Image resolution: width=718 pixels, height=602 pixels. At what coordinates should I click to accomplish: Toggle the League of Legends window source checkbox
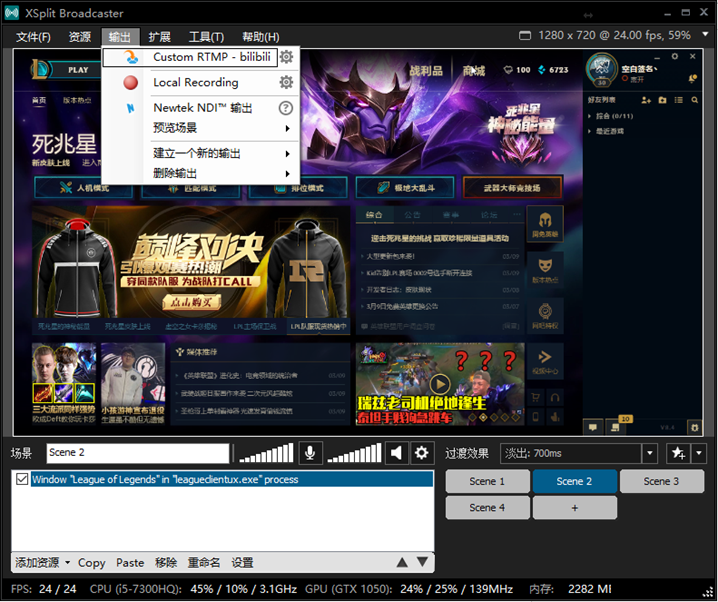[22, 479]
